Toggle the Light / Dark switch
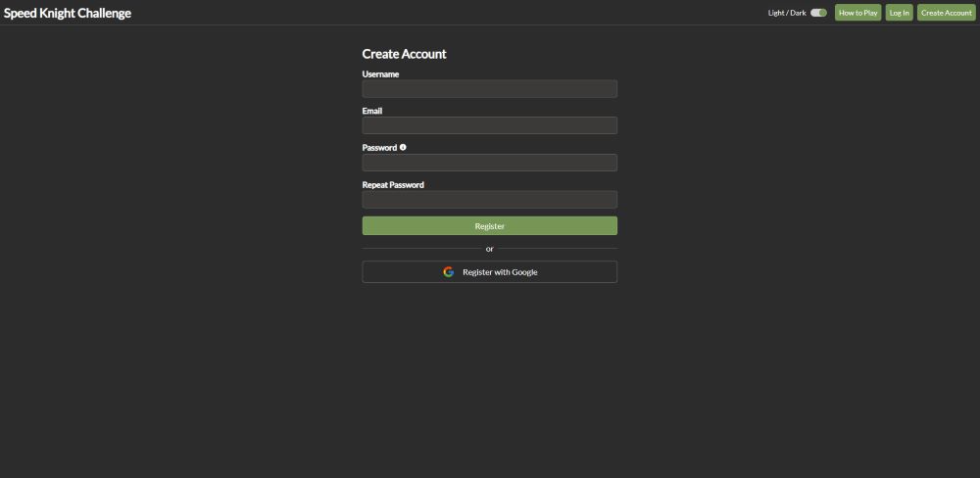 click(818, 13)
